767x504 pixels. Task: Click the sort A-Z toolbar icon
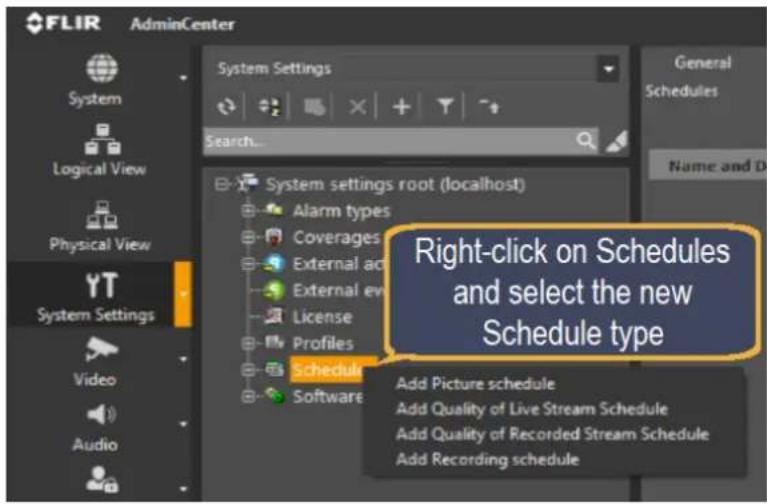[x=269, y=106]
